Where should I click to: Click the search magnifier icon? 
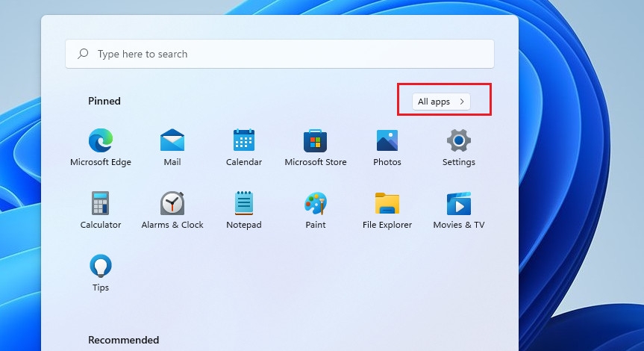coord(83,54)
